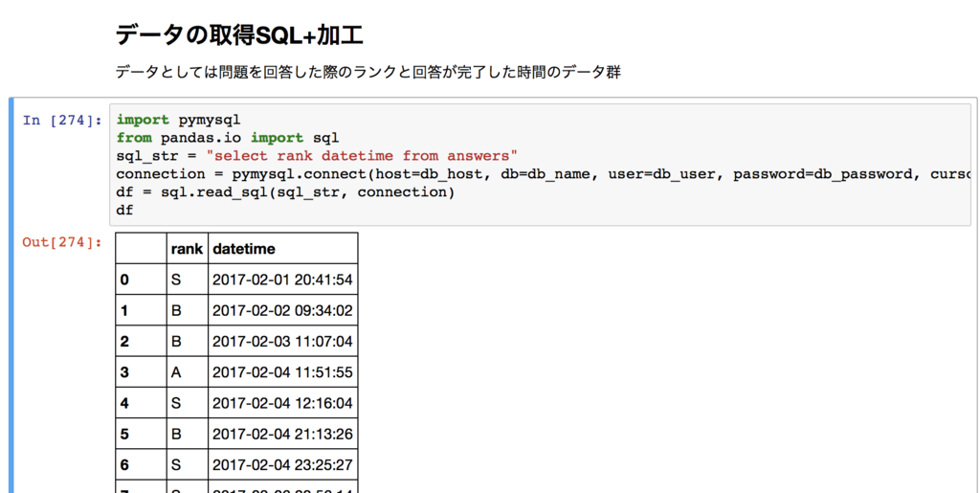
Task: Click row index 1 in the table
Action: [141, 310]
